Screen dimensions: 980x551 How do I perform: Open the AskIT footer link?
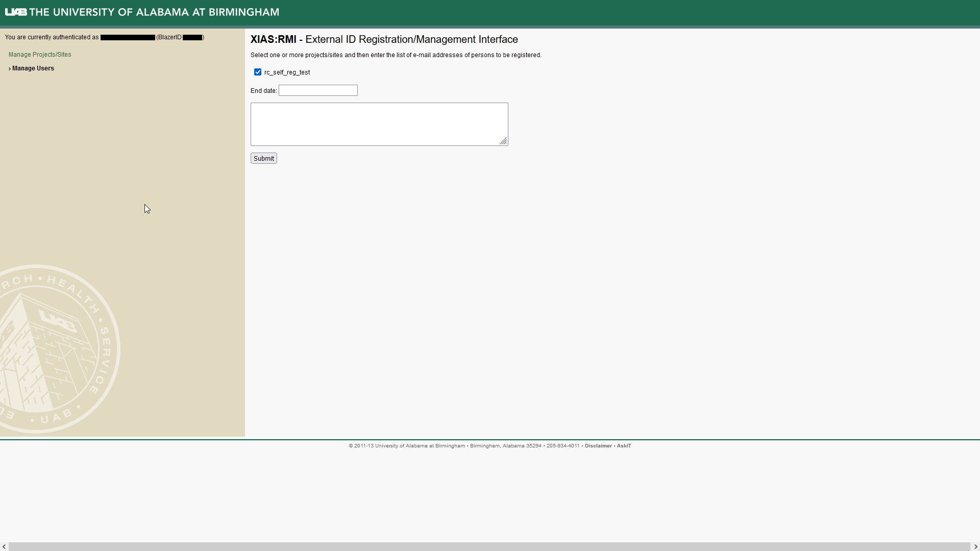click(624, 446)
